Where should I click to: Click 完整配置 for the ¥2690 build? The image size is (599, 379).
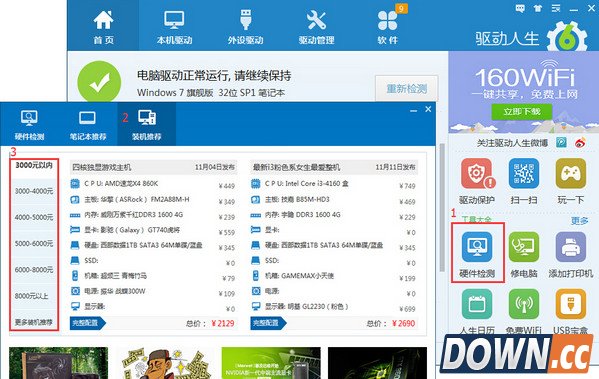click(268, 323)
